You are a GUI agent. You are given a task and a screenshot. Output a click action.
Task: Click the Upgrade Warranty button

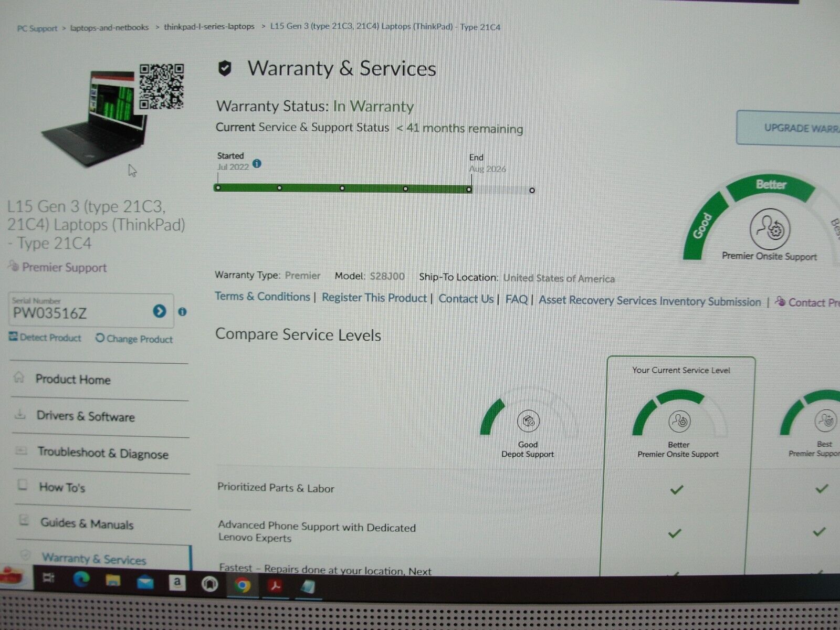coord(788,128)
